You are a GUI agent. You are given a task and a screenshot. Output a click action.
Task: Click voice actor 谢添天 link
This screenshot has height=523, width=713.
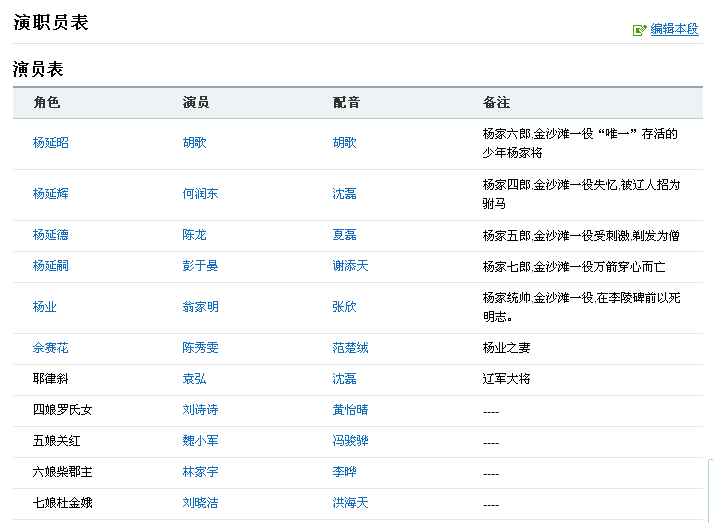coord(350,266)
